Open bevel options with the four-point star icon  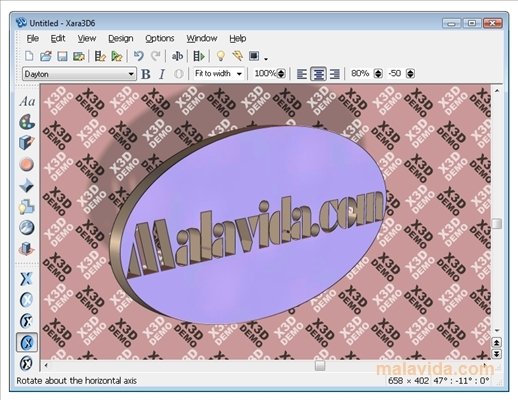[x=27, y=186]
